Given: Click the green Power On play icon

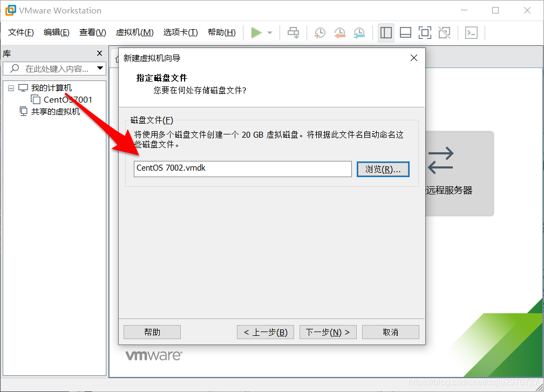Looking at the screenshot, I should click(256, 32).
